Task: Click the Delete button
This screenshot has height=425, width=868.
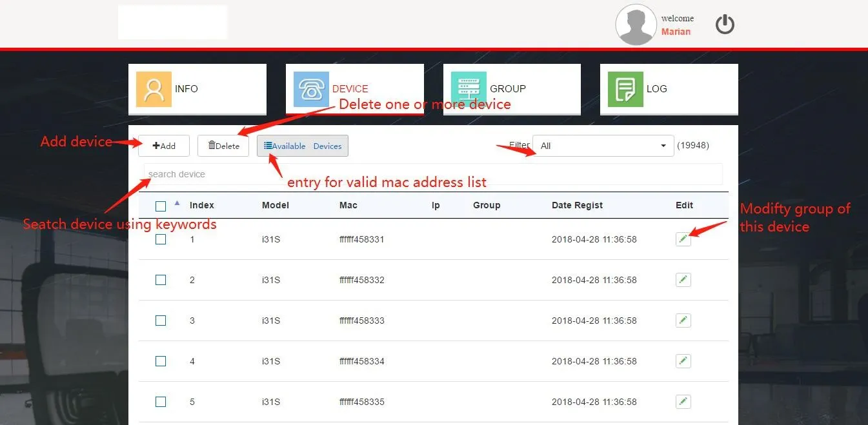Action: pos(223,146)
